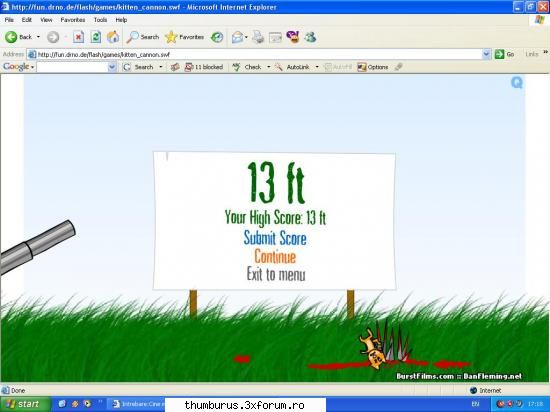This screenshot has height=412, width=550.
Task: Expand the Mail button dropdown arrow
Action: [246, 37]
